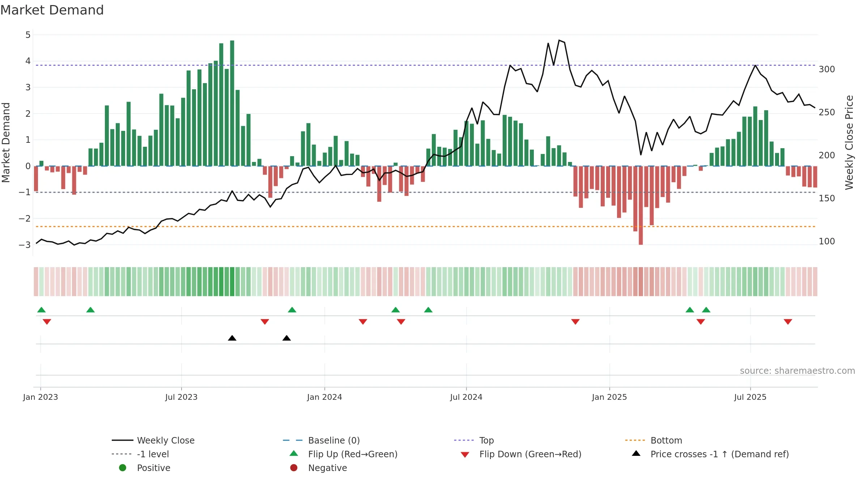Click green Flip Up triangle in legend
This screenshot has height=488, width=868.
click(x=294, y=453)
